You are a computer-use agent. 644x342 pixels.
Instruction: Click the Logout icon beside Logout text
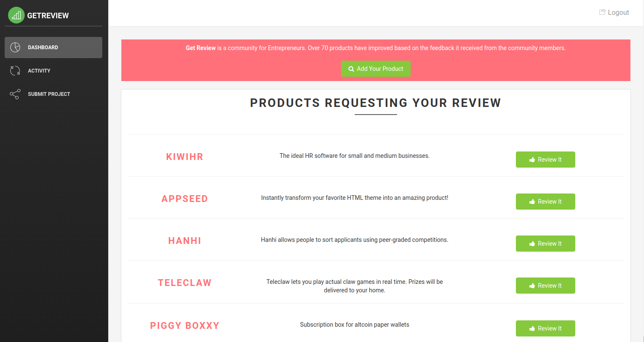pos(602,12)
